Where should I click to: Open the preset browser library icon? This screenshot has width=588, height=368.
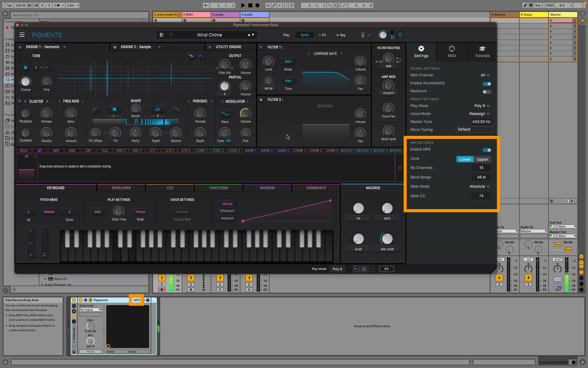(x=162, y=35)
